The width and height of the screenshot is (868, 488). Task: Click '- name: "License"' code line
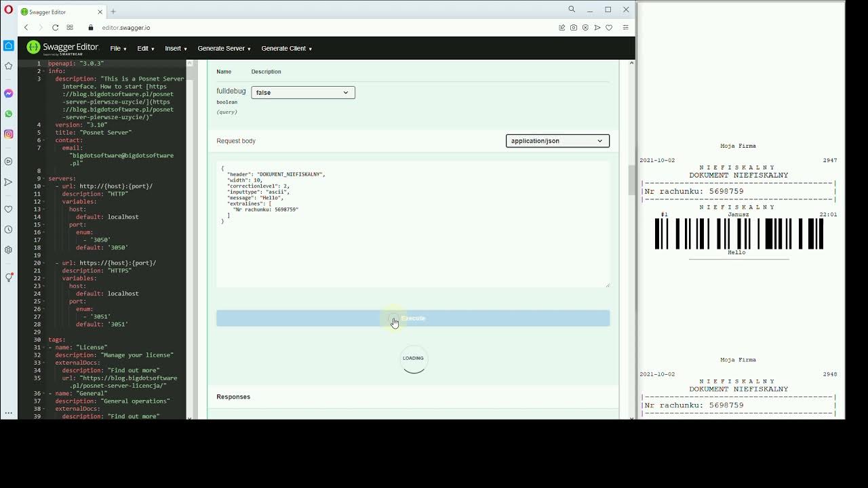pyautogui.click(x=78, y=347)
